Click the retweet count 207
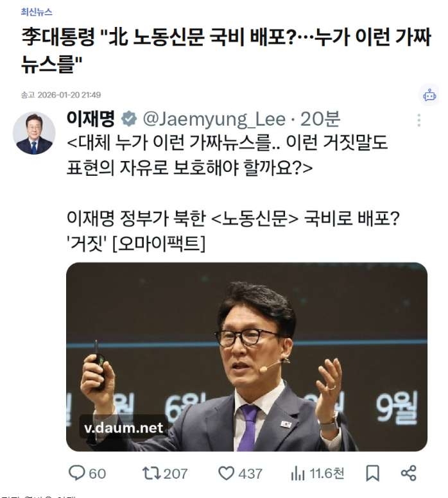The image size is (448, 498). [x=175, y=474]
